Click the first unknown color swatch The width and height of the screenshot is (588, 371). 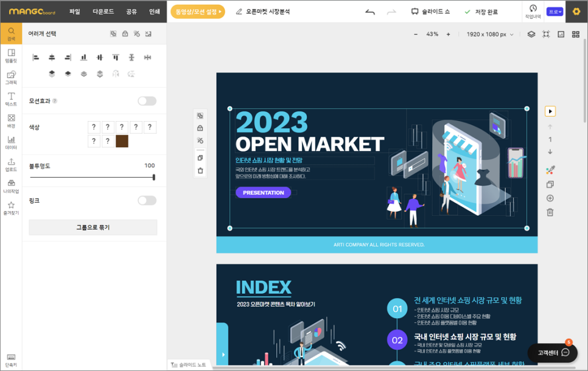click(94, 127)
